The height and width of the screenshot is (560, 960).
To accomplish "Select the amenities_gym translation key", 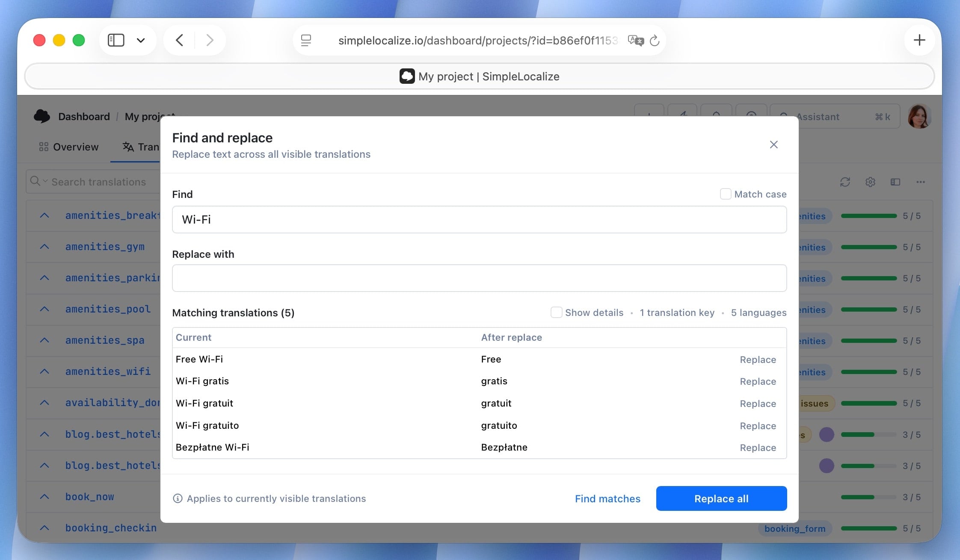I will (x=105, y=247).
